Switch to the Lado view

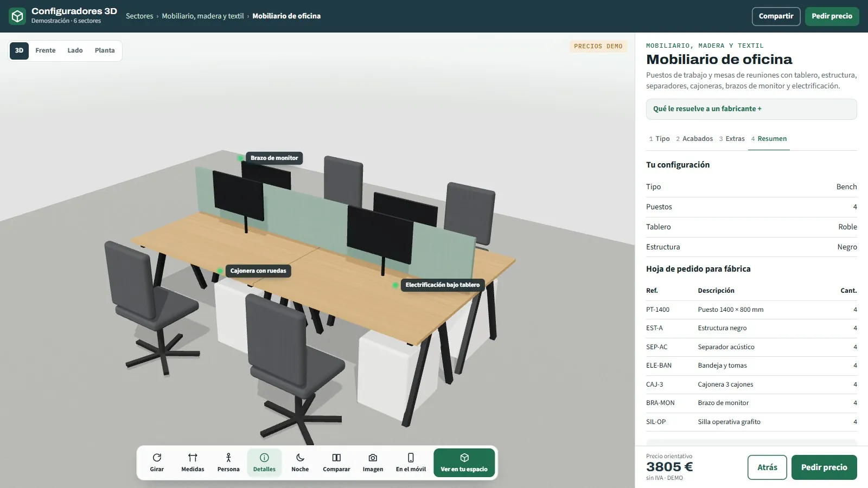coord(75,50)
